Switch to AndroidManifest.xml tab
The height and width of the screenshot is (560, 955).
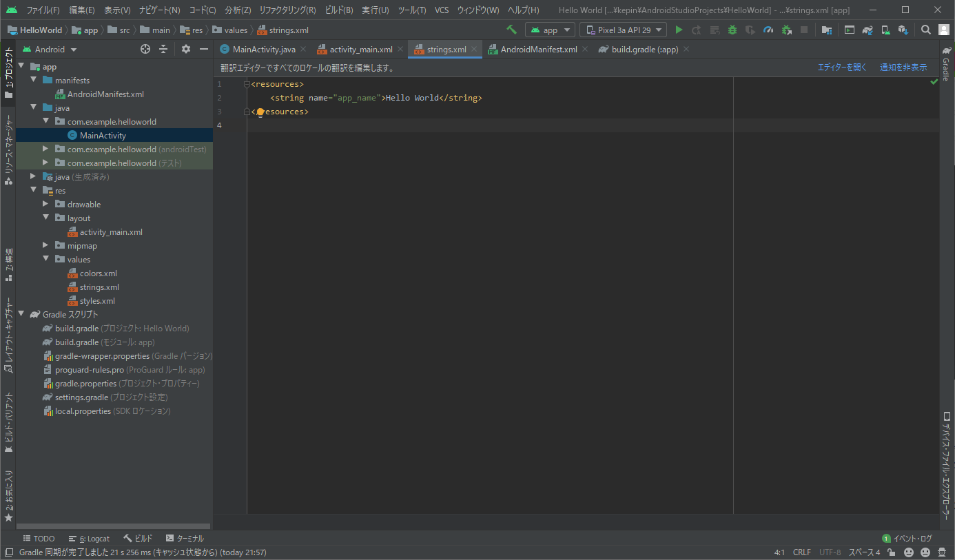[538, 50]
